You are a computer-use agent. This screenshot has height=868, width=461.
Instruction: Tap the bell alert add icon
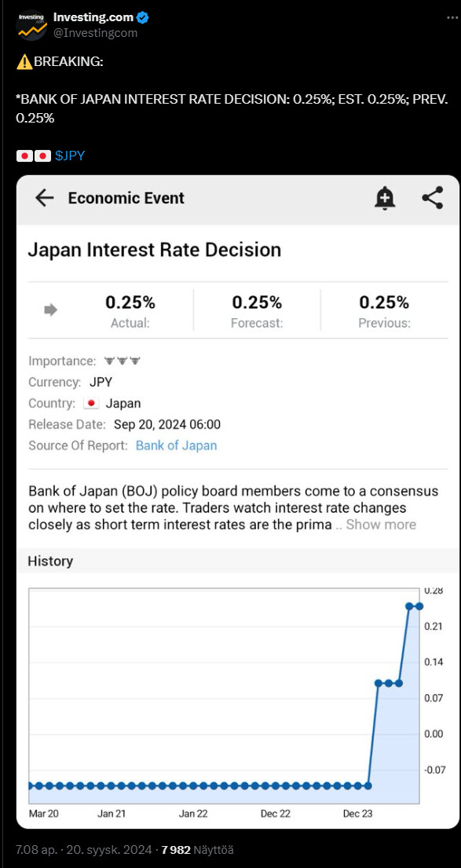tap(385, 198)
